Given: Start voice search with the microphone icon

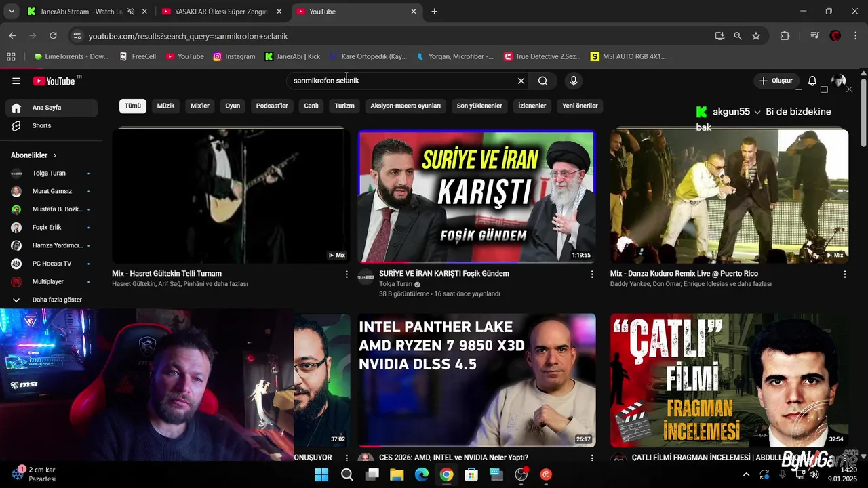Looking at the screenshot, I should pos(574,81).
